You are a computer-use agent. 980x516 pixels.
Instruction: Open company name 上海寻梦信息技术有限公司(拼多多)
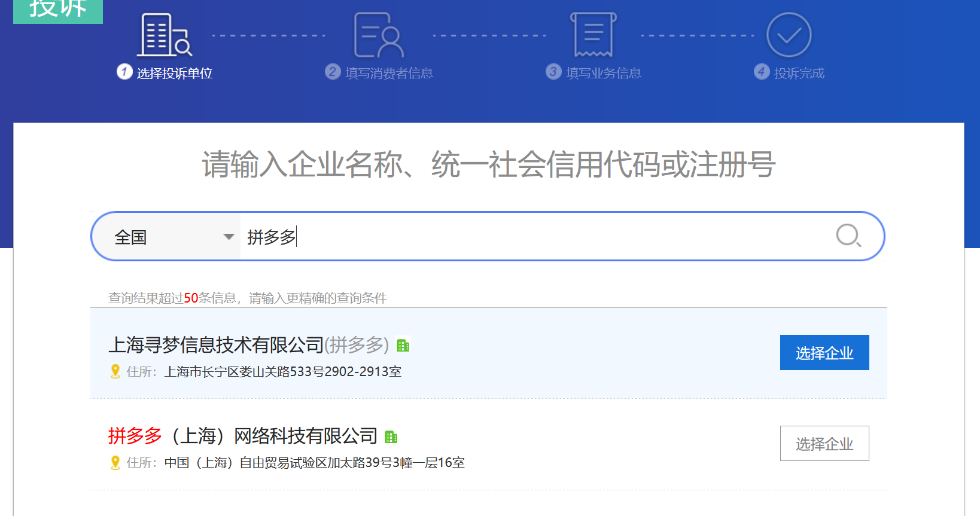coord(248,345)
